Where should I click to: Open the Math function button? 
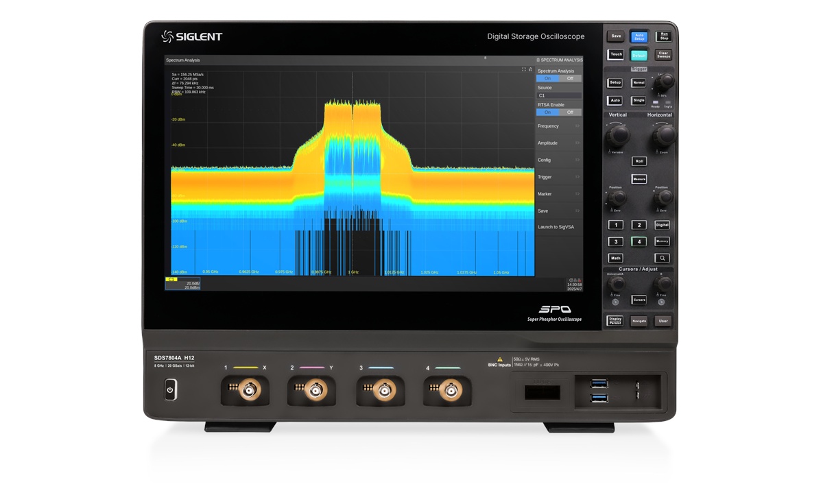click(616, 259)
